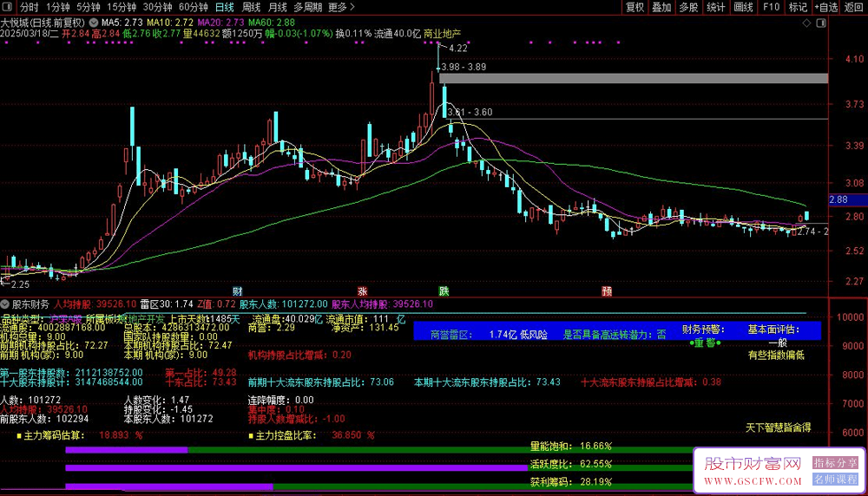
Task: Switch to the 周线 weekly view
Action: point(252,7)
